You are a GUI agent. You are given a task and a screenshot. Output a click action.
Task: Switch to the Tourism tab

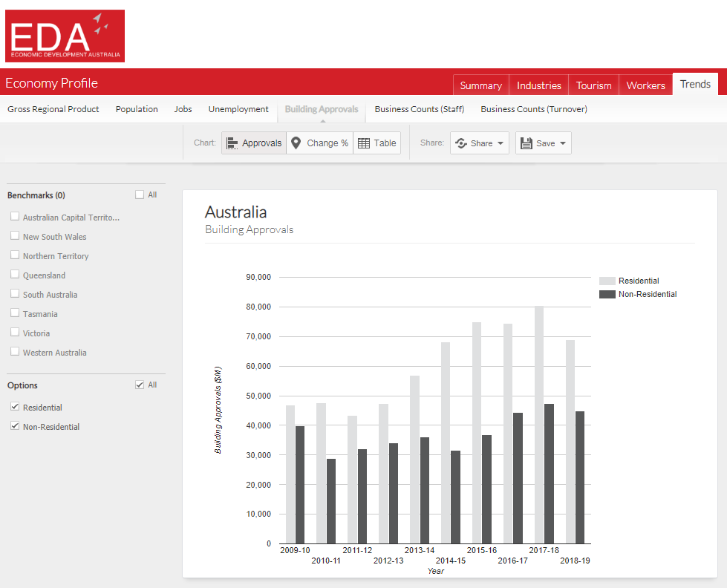point(594,85)
